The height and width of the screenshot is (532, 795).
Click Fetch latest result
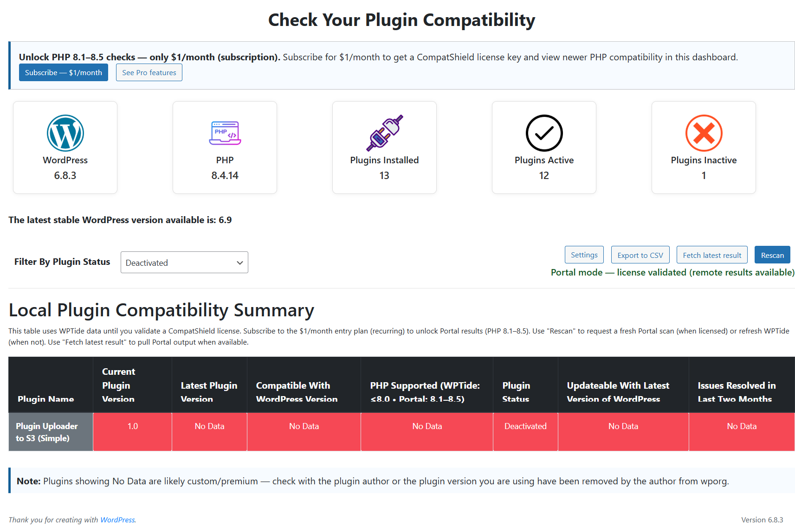pos(712,255)
